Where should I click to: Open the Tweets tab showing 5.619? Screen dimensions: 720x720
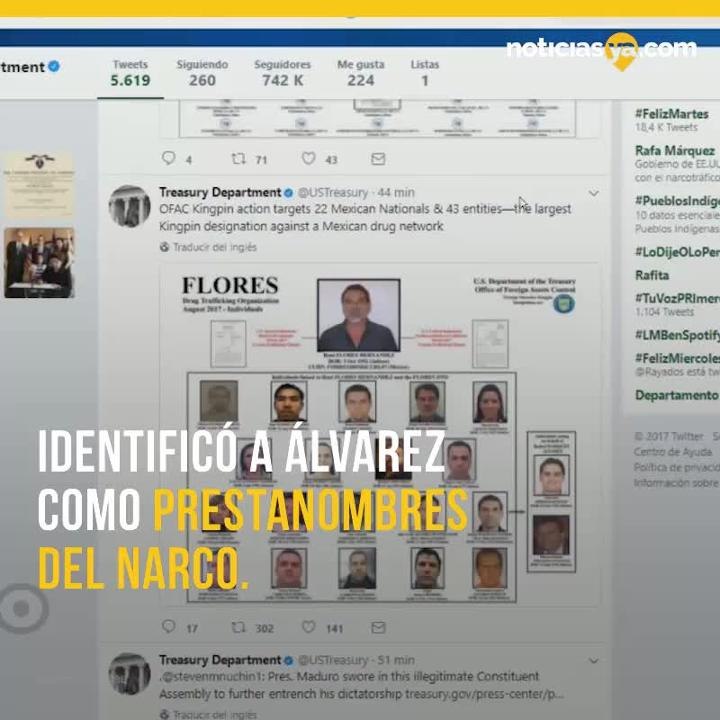click(130, 73)
